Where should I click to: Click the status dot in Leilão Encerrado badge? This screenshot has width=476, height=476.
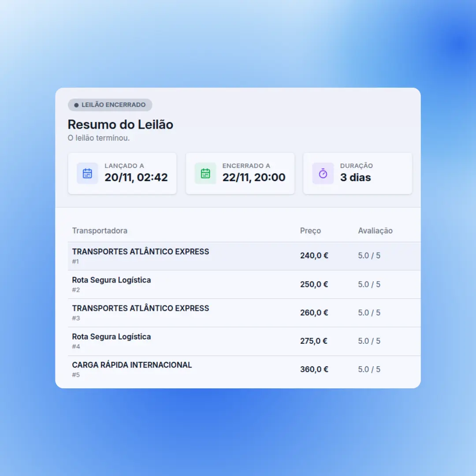[x=76, y=105]
